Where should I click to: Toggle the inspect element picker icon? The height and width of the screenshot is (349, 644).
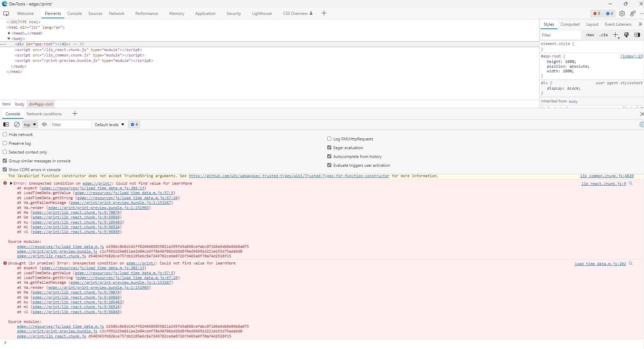tap(6, 14)
